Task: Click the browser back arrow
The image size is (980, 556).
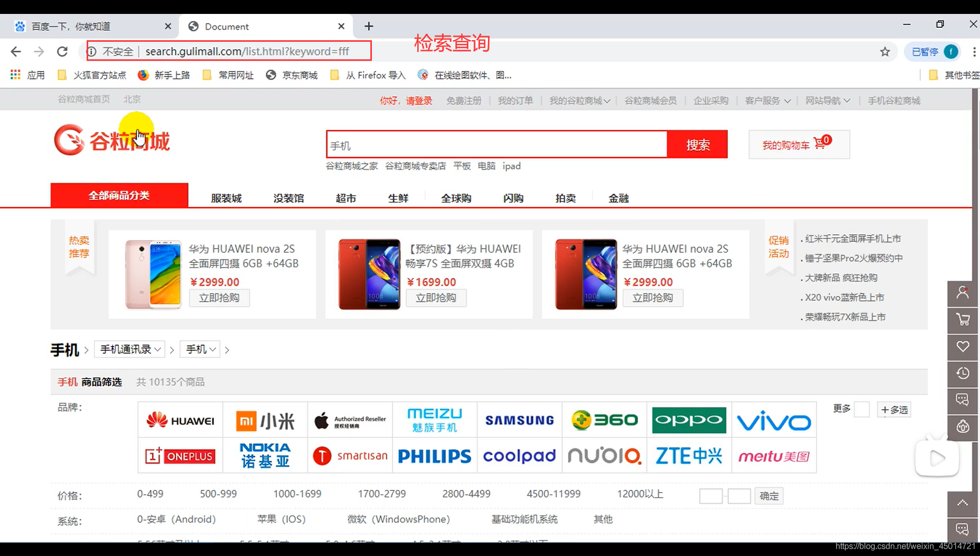Action: [16, 52]
